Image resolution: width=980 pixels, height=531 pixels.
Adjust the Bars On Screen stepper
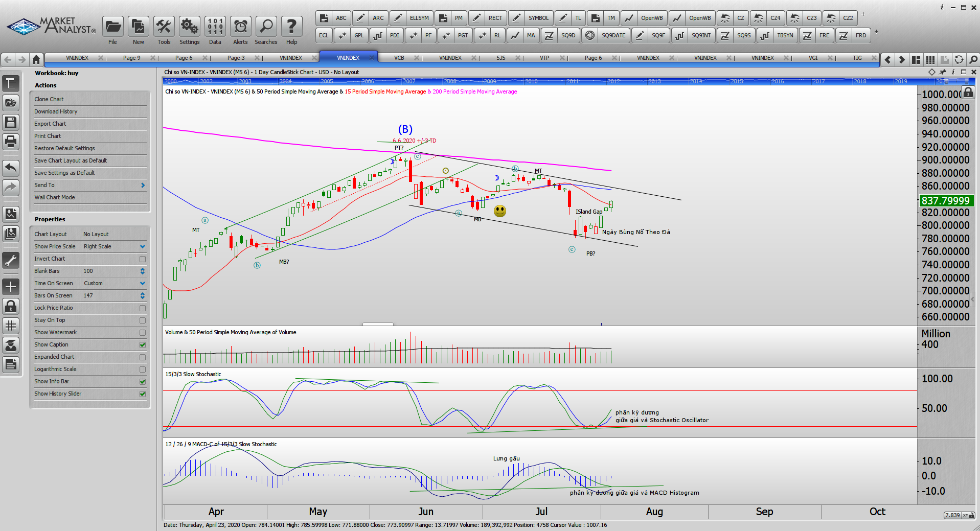click(143, 296)
